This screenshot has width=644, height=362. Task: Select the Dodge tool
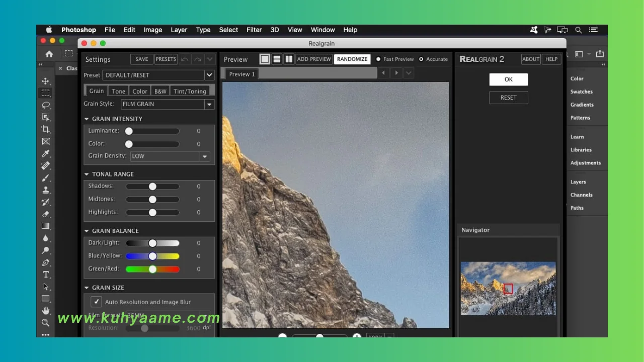coord(46,250)
